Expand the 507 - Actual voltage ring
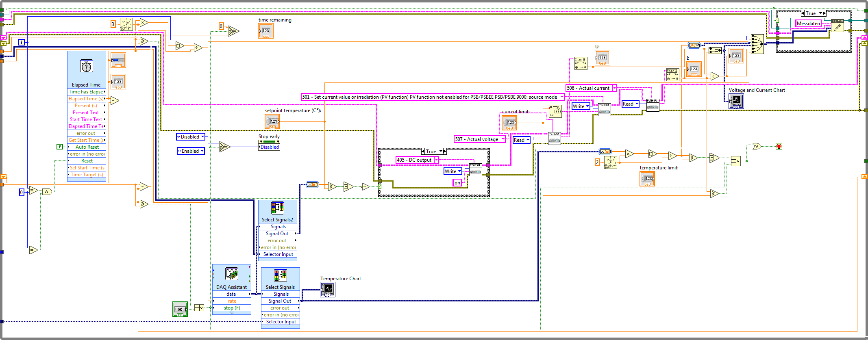The height and width of the screenshot is (340, 868). pos(503,139)
